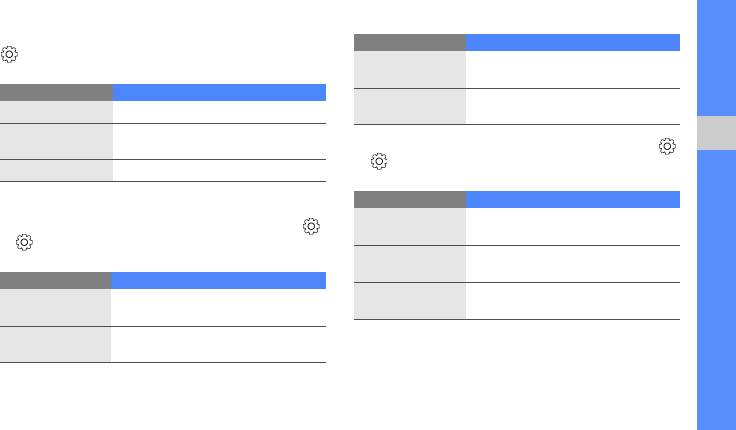Click the gray header cell of the upper-left table
The image size is (736, 430).
tap(56, 92)
